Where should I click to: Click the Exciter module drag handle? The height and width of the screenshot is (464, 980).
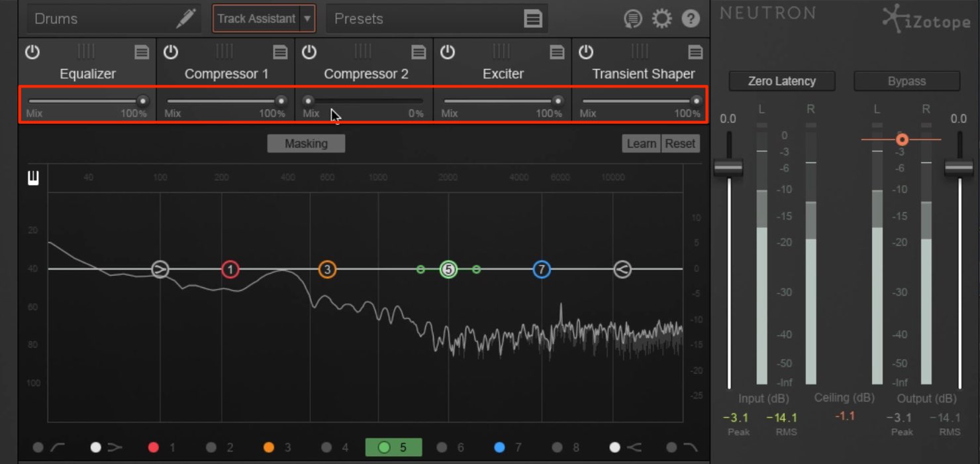pos(501,52)
